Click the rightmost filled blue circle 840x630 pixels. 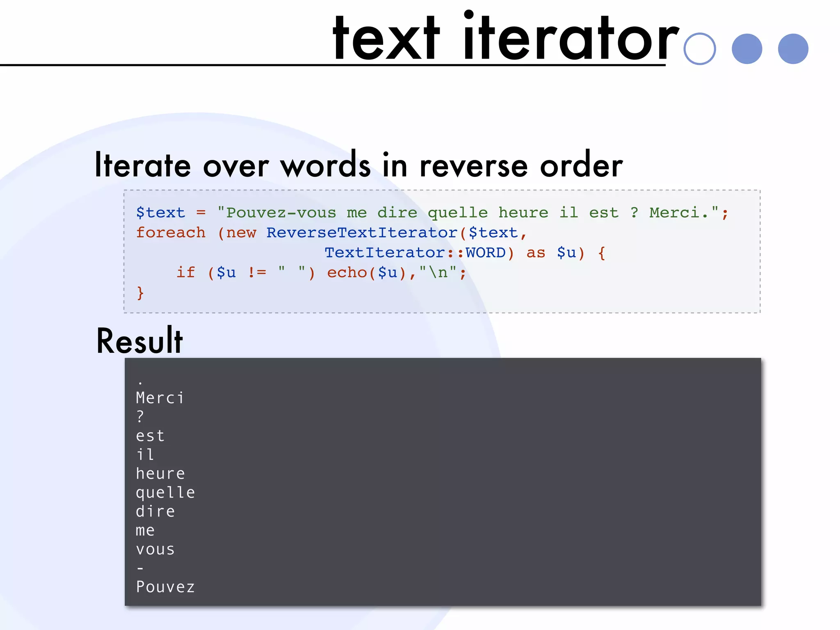point(793,49)
